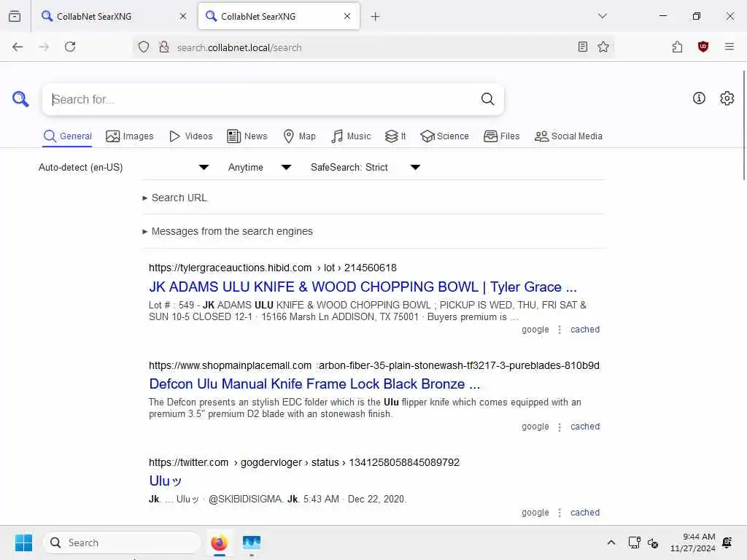The image size is (747, 560).
Task: Go back with browser back arrow
Action: coord(18,47)
